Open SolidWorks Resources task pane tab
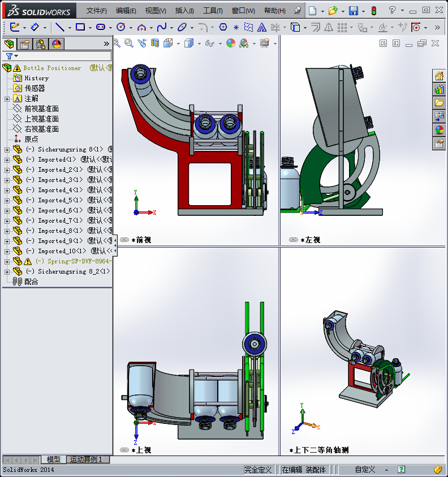The height and width of the screenshot is (477, 448). tap(439, 76)
